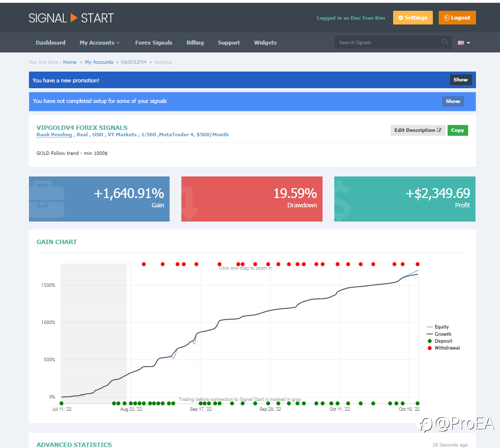Image resolution: width=500 pixels, height=448 pixels.
Task: Open the Widgets menu item
Action: (265, 43)
